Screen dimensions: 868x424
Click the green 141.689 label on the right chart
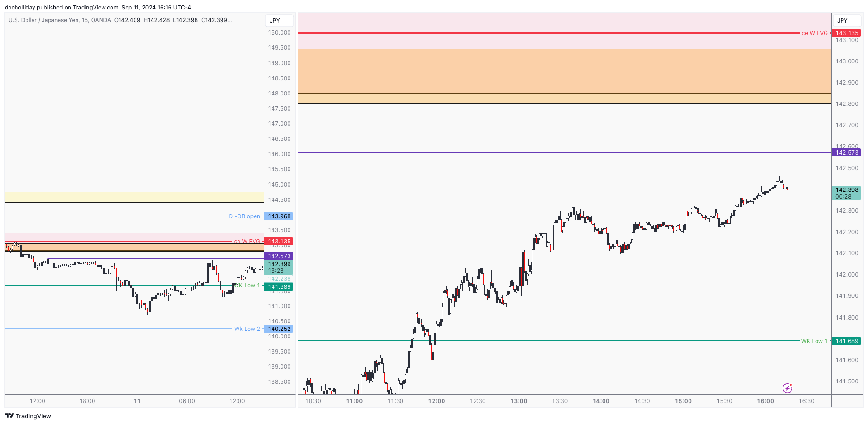tap(846, 341)
